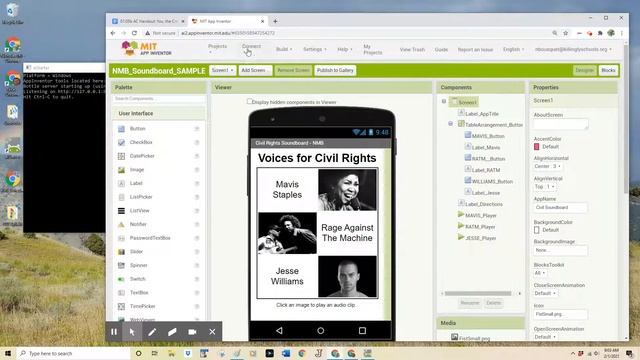Click the Components panel horizontal scrollbar
Image resolution: width=640 pixels, height=360 pixels.
[x=478, y=293]
